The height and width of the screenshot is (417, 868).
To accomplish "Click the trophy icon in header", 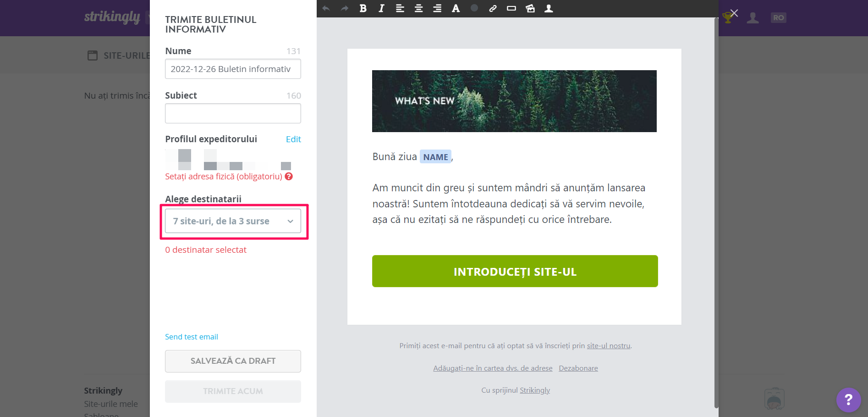I will tap(727, 18).
